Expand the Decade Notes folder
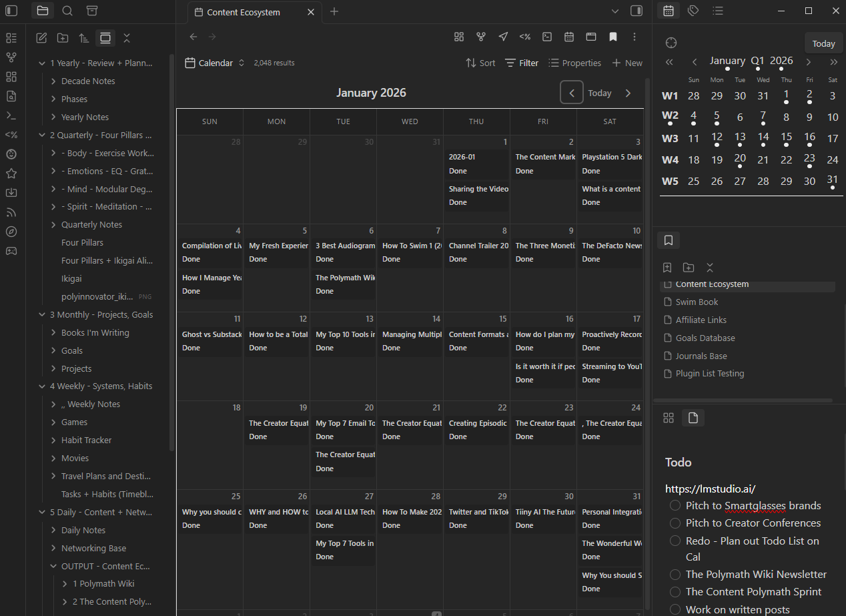This screenshot has width=846, height=616. (54, 81)
